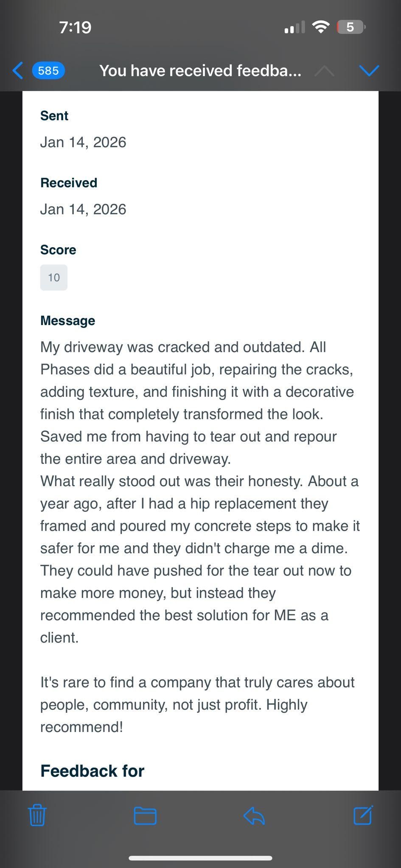Go to previous message with up arrow

tap(324, 71)
